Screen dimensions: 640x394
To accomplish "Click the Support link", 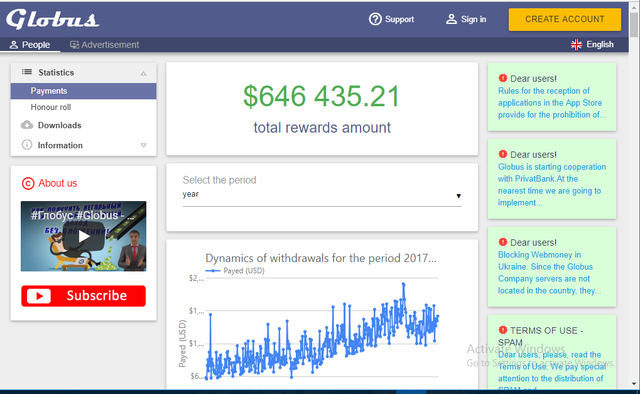I will 399,19.
